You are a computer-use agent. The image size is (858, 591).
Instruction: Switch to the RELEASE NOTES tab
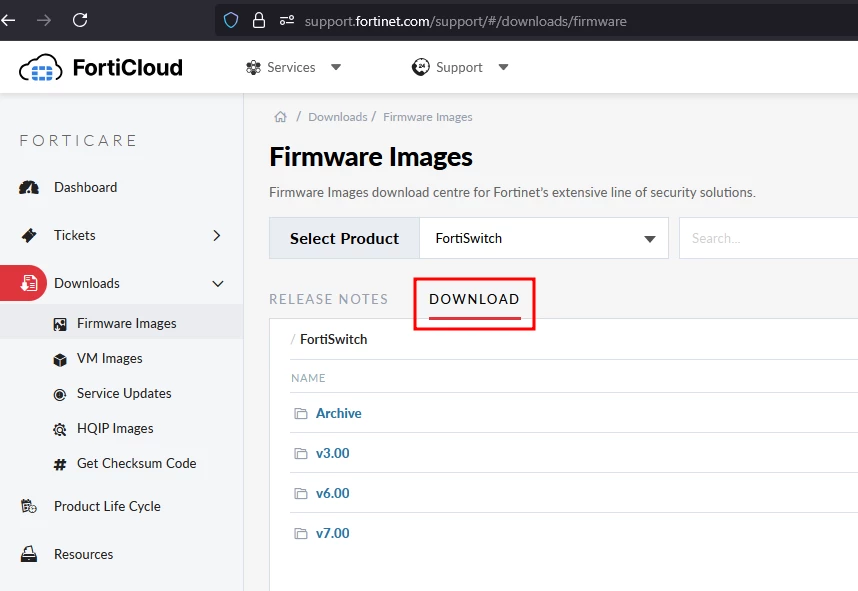pyautogui.click(x=328, y=299)
